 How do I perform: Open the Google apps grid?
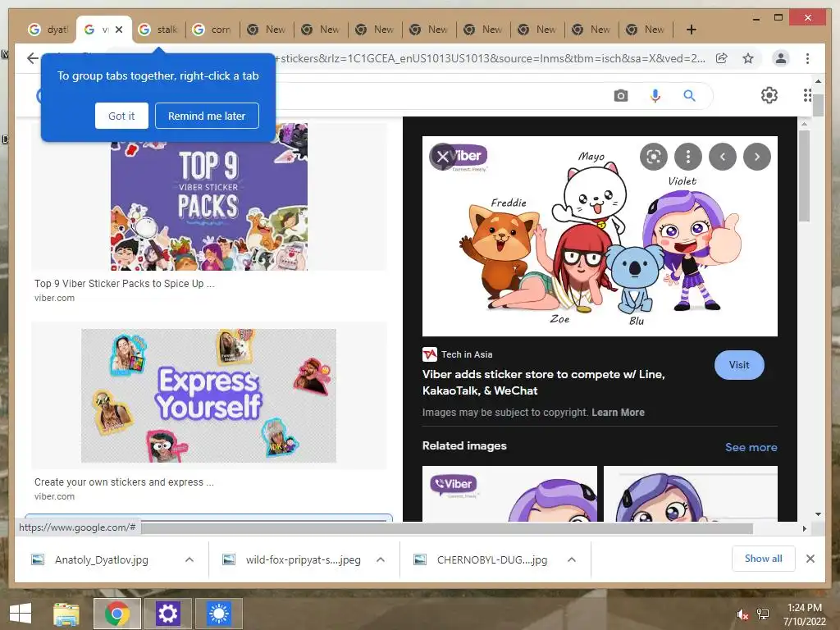[x=808, y=95]
